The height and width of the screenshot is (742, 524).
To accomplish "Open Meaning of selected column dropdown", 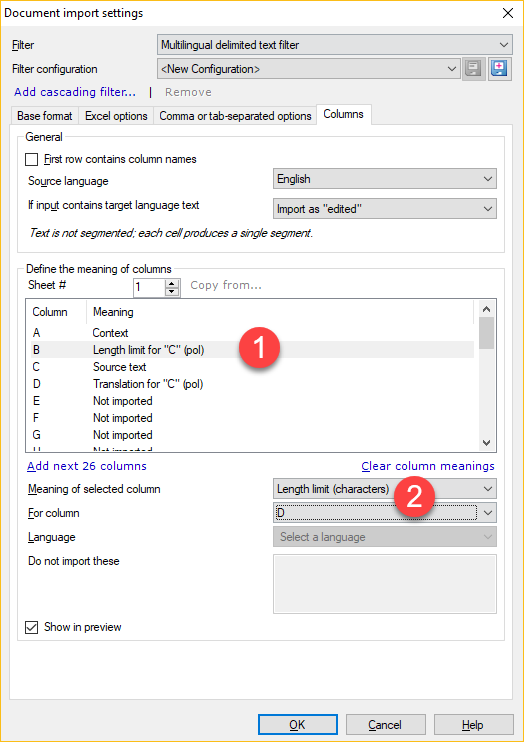I will 385,489.
